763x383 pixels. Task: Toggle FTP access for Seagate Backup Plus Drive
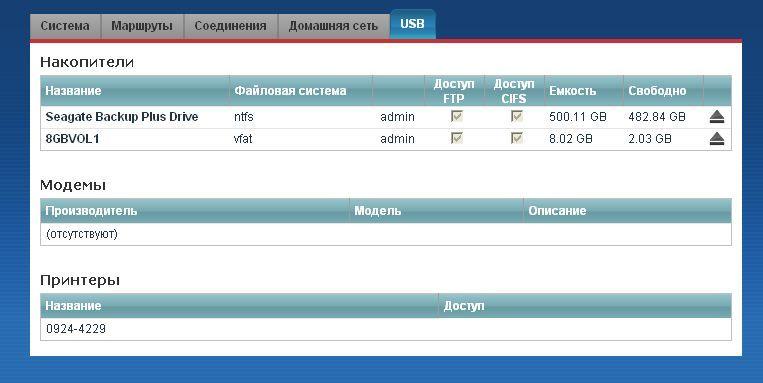456,116
